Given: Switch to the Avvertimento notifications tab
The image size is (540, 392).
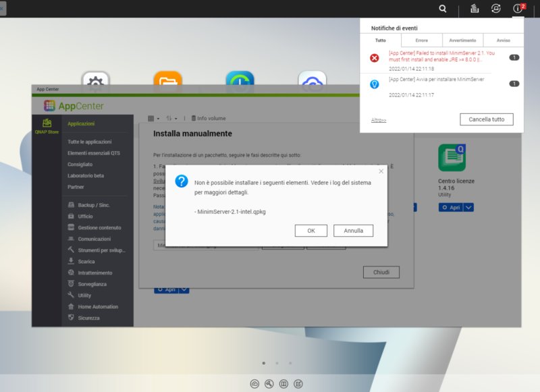Looking at the screenshot, I should click(463, 40).
